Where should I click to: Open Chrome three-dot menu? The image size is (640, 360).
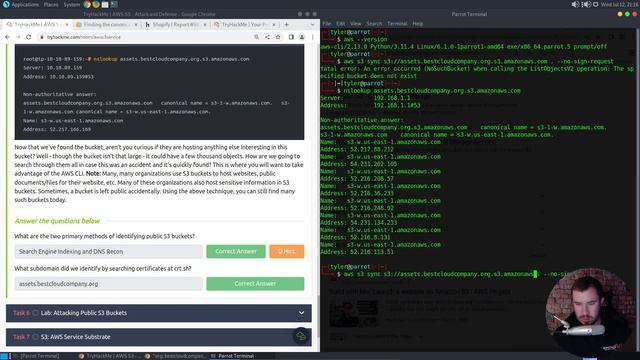313,37
